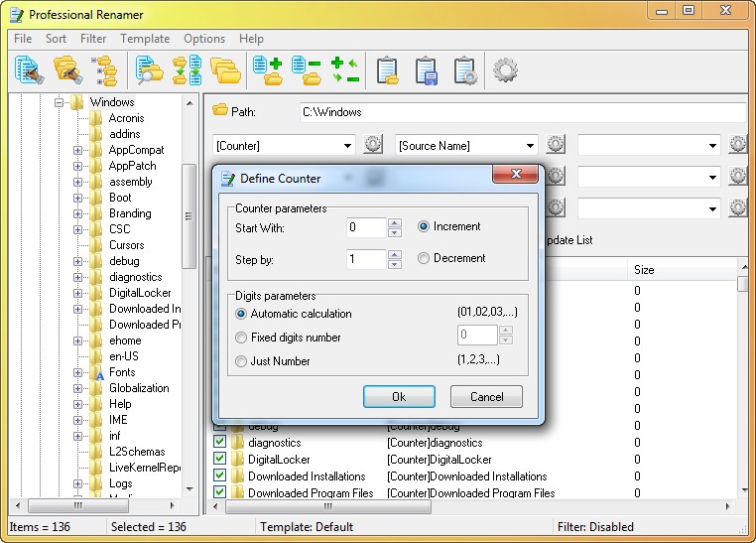
Task: Open the Help menu
Action: click(251, 39)
